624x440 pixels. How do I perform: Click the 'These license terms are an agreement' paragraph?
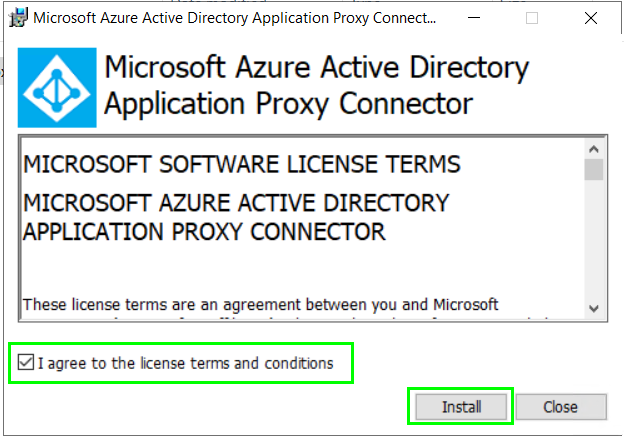tap(260, 303)
